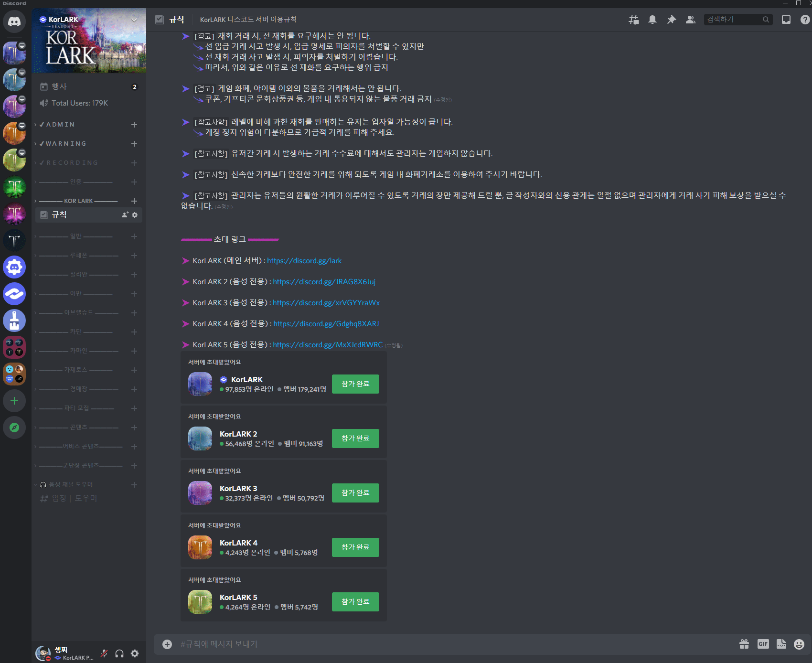This screenshot has width=812, height=663.
Task: Expand the ADMIN category
Action: click(60, 125)
